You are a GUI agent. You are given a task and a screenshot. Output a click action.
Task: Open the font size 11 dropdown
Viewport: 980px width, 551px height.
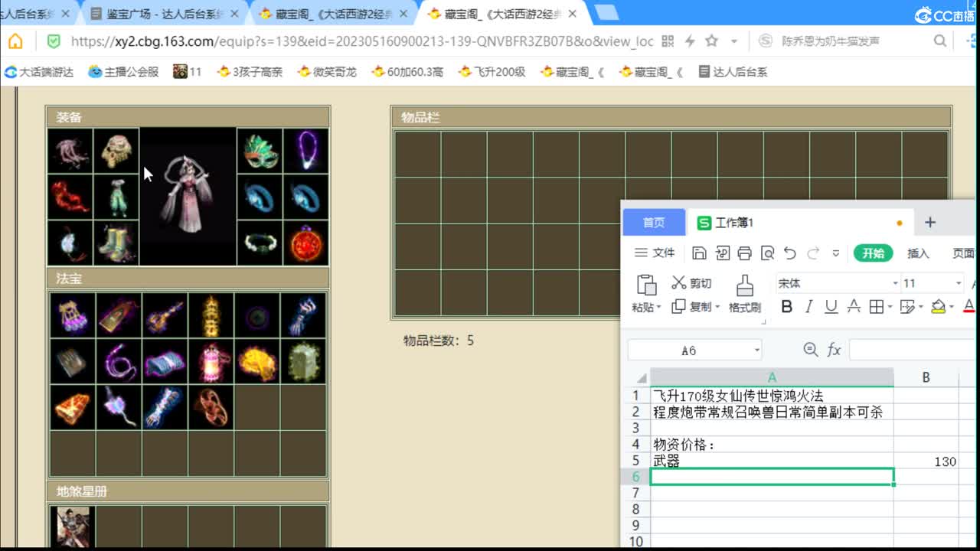click(958, 283)
